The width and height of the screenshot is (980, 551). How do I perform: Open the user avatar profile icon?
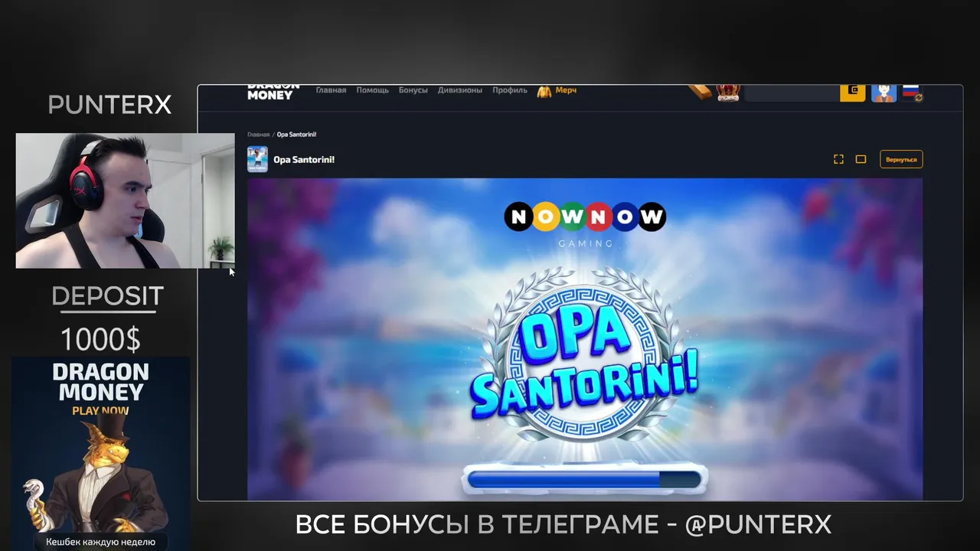point(884,93)
